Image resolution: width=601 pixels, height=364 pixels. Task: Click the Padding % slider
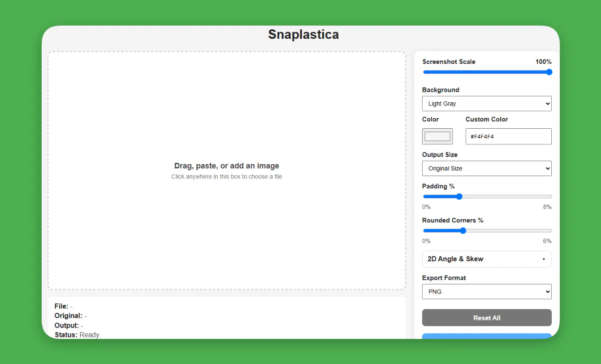487,196
